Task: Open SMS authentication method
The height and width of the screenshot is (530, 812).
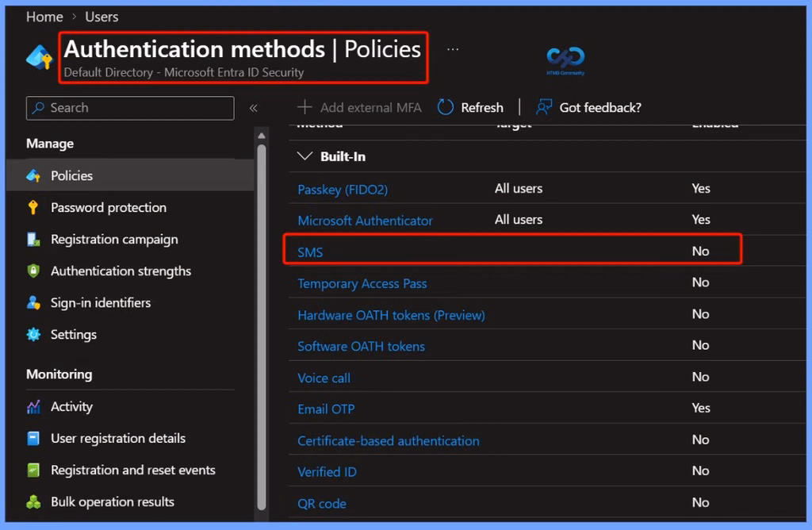Action: (x=310, y=252)
